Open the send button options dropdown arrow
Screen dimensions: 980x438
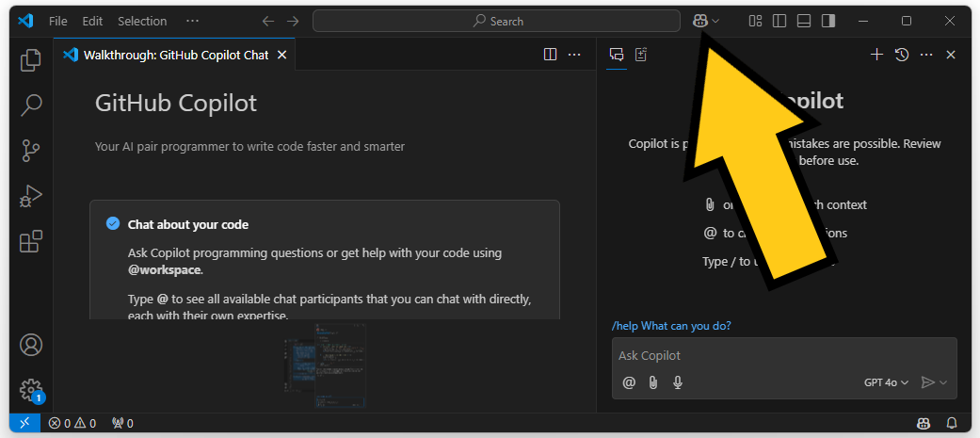pos(943,382)
